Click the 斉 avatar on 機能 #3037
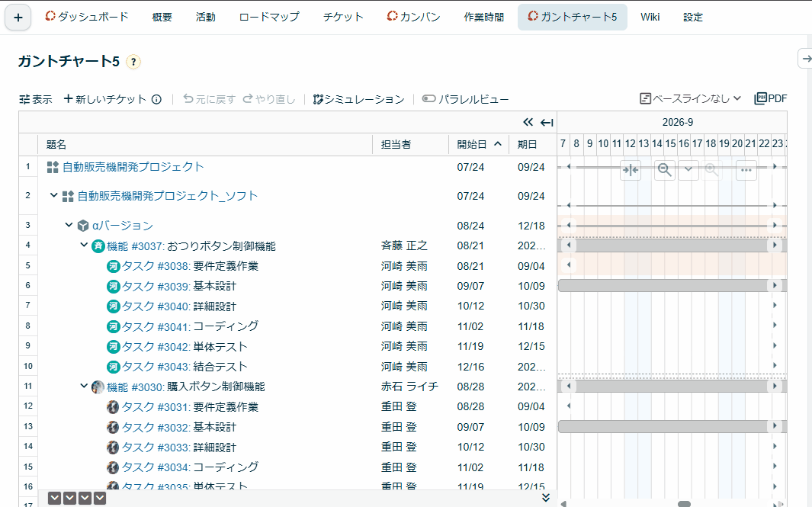 [x=98, y=246]
